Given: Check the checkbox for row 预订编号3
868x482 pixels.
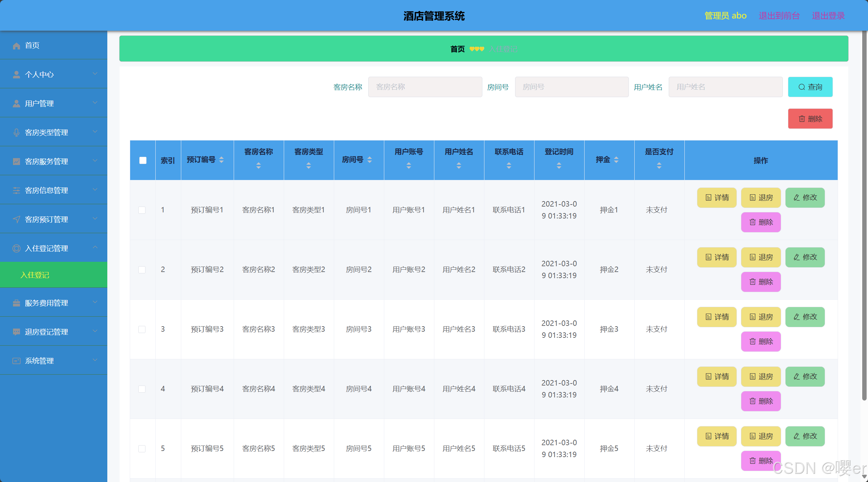Looking at the screenshot, I should coord(142,329).
